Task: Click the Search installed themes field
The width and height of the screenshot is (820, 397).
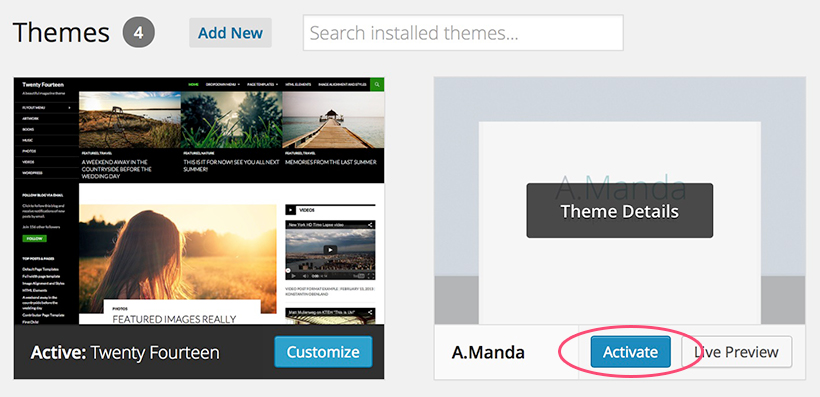Action: tap(463, 33)
